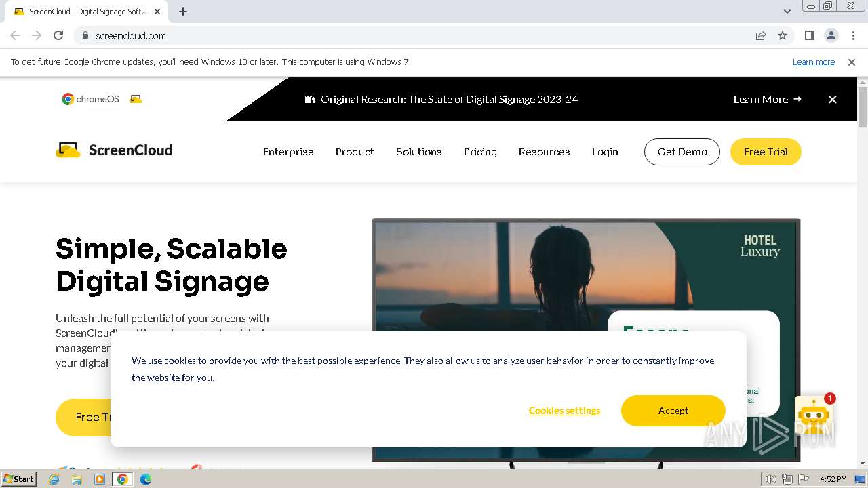868x488 pixels.
Task: Go to the Pricing page
Action: pos(480,152)
